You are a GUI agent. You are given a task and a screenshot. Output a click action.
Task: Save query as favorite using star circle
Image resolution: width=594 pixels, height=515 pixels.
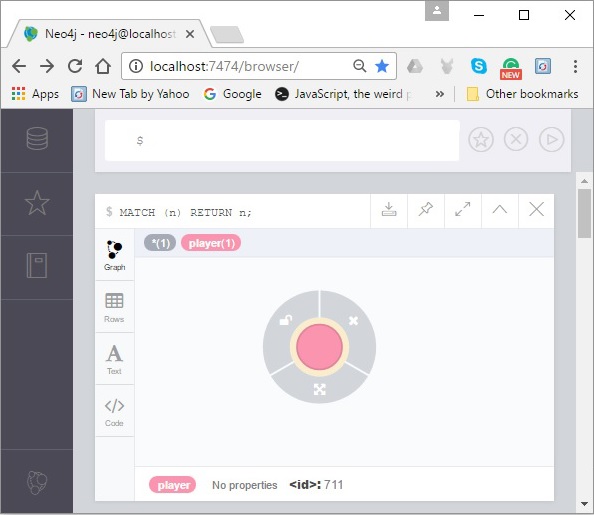[x=481, y=139]
